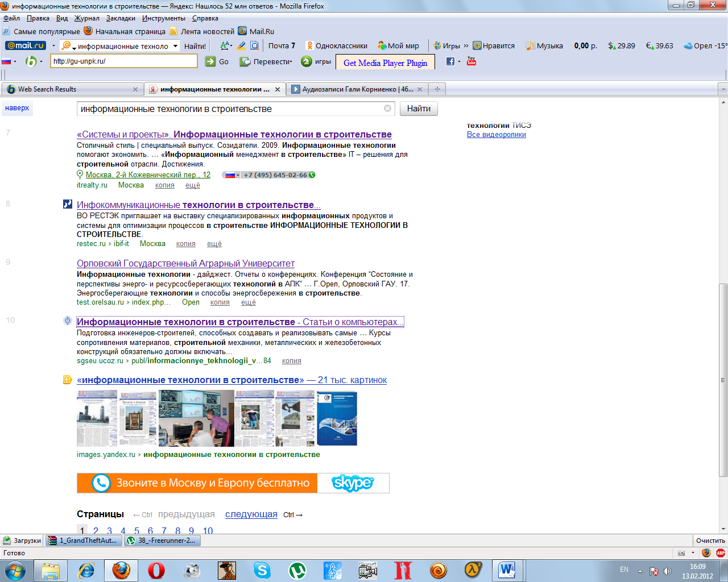
Task: Click the page search magnifier toolbar icon
Action: (x=254, y=45)
